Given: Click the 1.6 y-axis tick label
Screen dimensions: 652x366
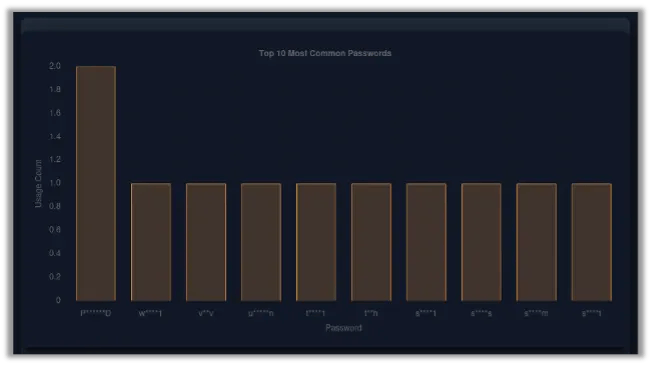Looking at the screenshot, I should click(x=55, y=113).
